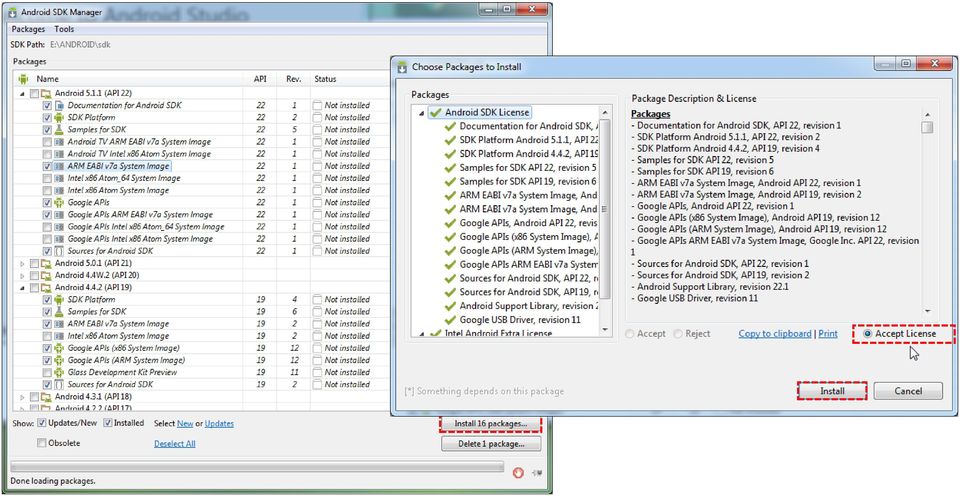Expand the Android 5.0.1 (API 21) group

point(23,263)
